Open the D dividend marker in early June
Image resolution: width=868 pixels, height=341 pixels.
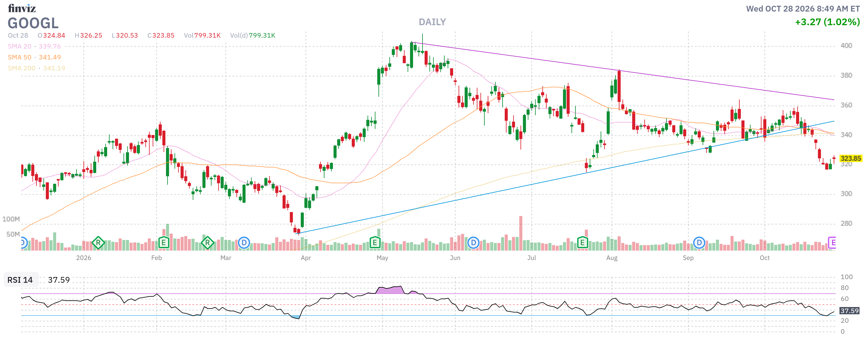tap(473, 242)
